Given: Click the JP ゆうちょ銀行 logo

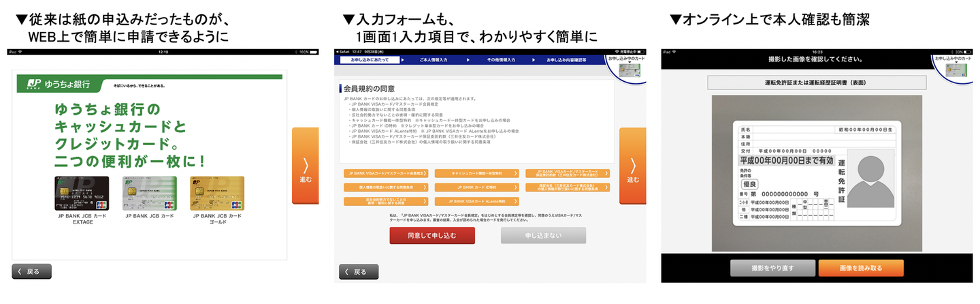Looking at the screenshot, I should coord(60,85).
